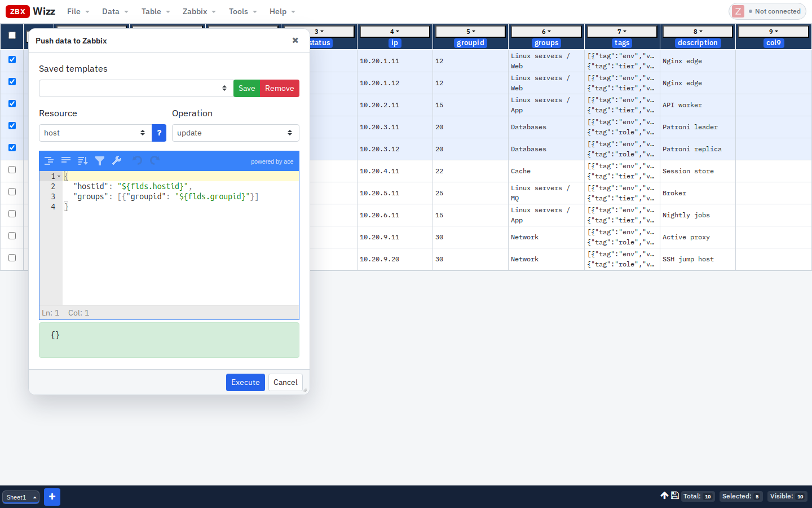Check the SSH jump host row checkbox
The image size is (812, 508).
(12, 257)
